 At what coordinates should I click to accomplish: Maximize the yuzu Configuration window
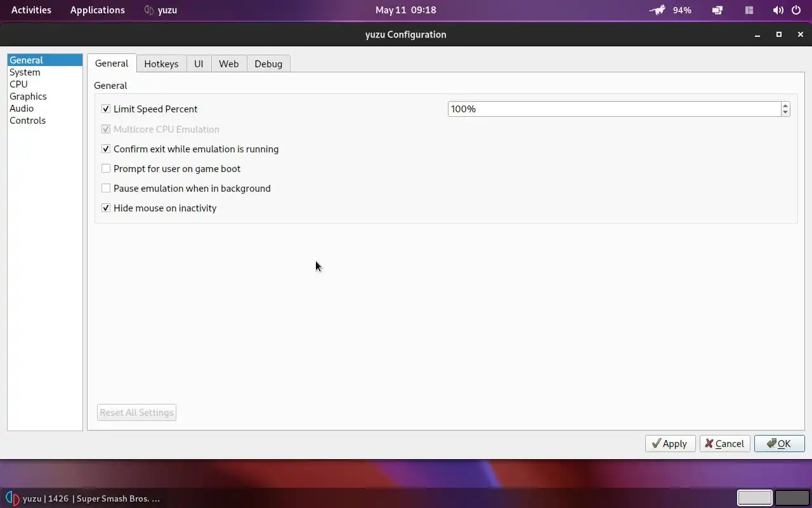click(779, 35)
